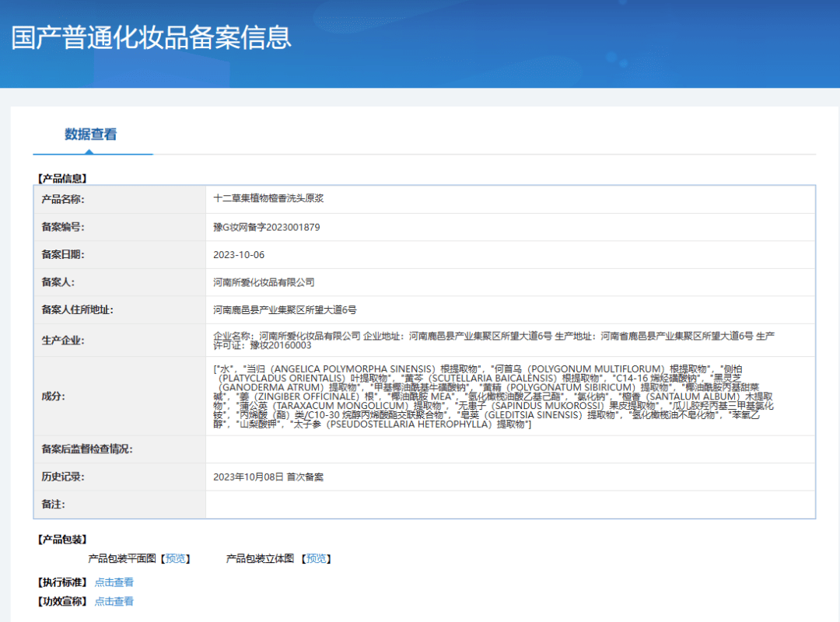Click the 产品包装平面图 label
This screenshot has width=840, height=622.
pos(122,559)
